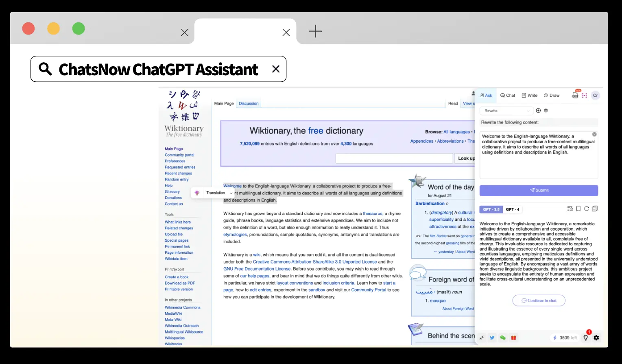This screenshot has width=622, height=364.
Task: Switch to the Ask tab
Action: pyautogui.click(x=486, y=96)
